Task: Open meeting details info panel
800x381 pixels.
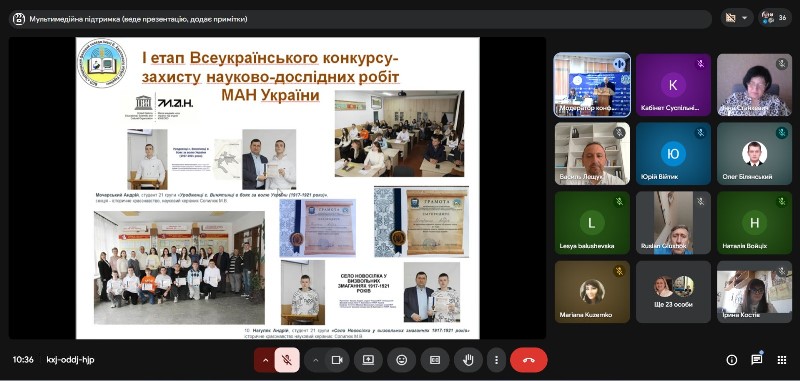Action: coord(732,360)
